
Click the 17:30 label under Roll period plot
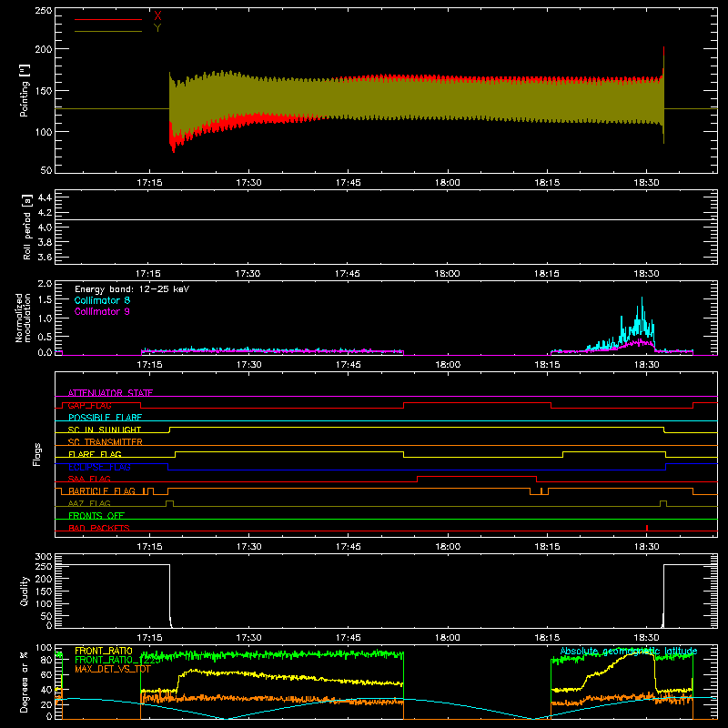point(248,274)
